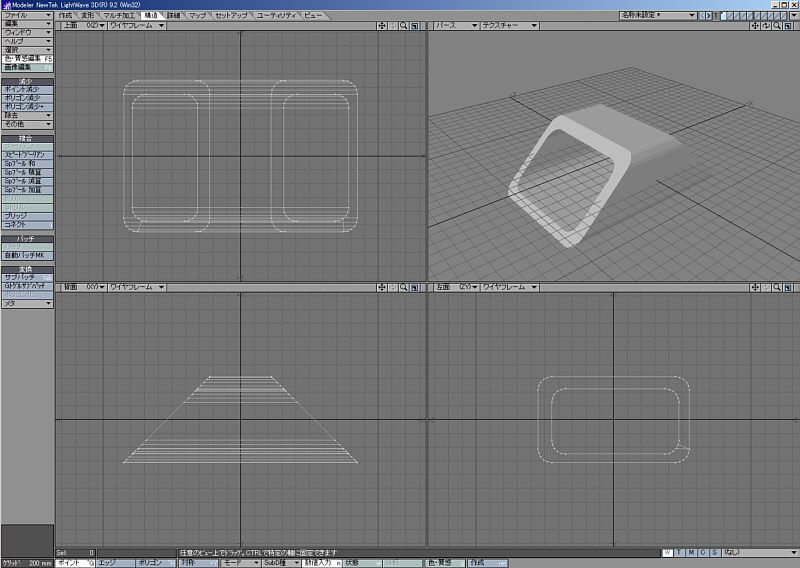Maximize the perspective viewport with its corner icon
The width and height of the screenshot is (800, 568).
click(790, 25)
